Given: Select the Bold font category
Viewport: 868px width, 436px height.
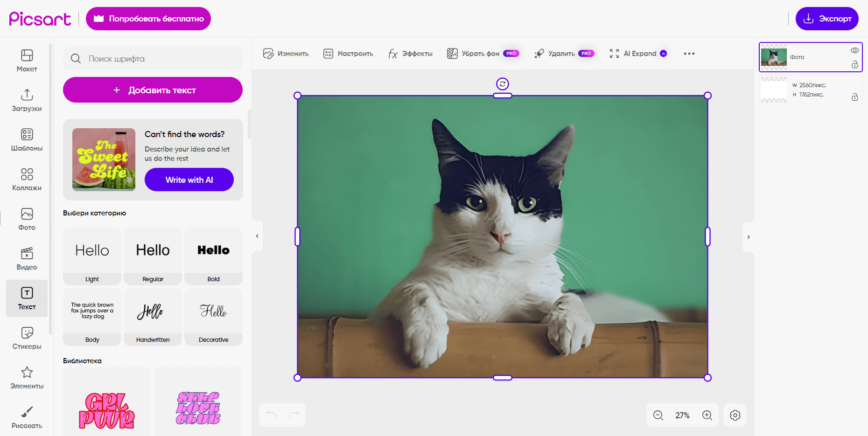Looking at the screenshot, I should 213,256.
